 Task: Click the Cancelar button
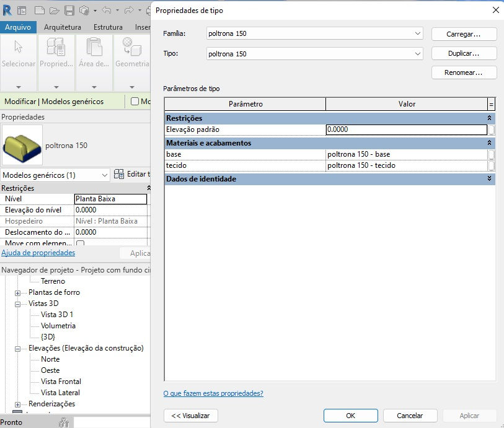(x=410, y=416)
